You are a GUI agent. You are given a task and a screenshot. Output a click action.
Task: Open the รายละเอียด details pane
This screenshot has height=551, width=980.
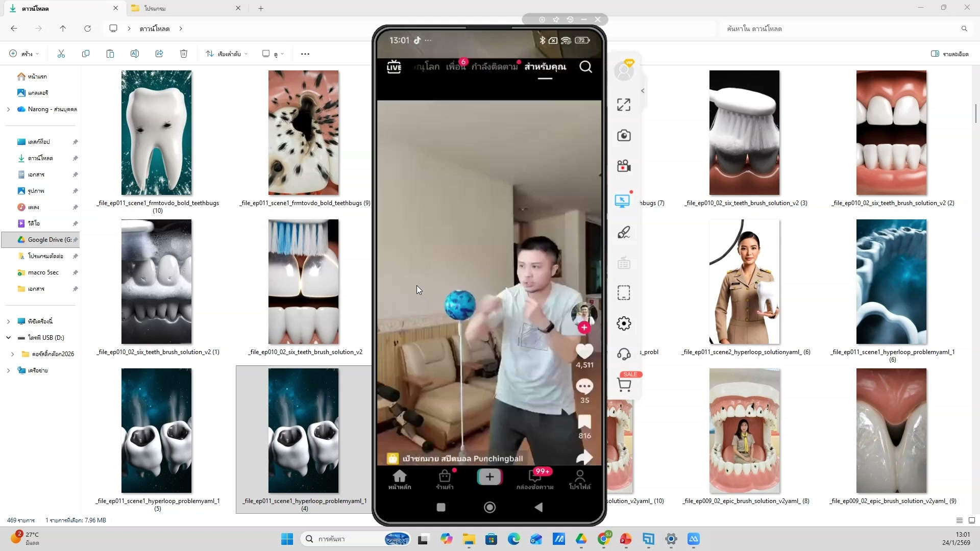point(949,54)
